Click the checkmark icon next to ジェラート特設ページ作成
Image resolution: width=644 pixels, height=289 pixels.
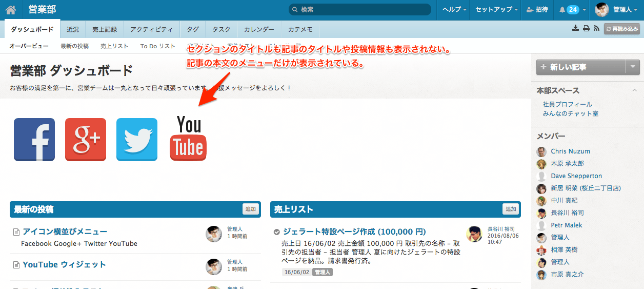[277, 232]
